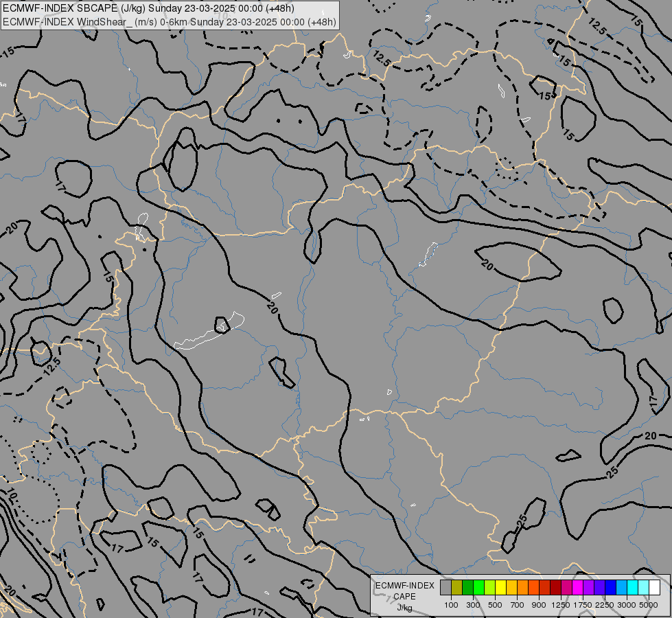Viewport: 672px width, 618px height.
Task: Choose the dark red legend swatch
Action: pyautogui.click(x=555, y=587)
